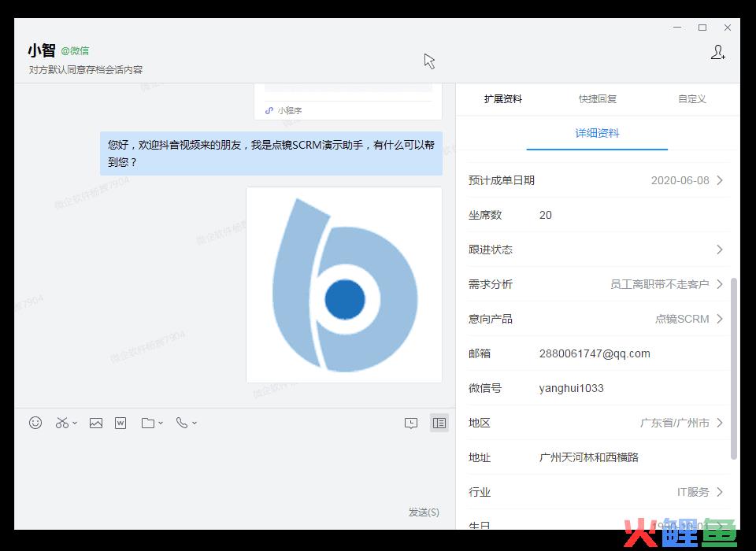The width and height of the screenshot is (756, 551).
Task: Click the scissors screenshot tool
Action: pos(62,423)
